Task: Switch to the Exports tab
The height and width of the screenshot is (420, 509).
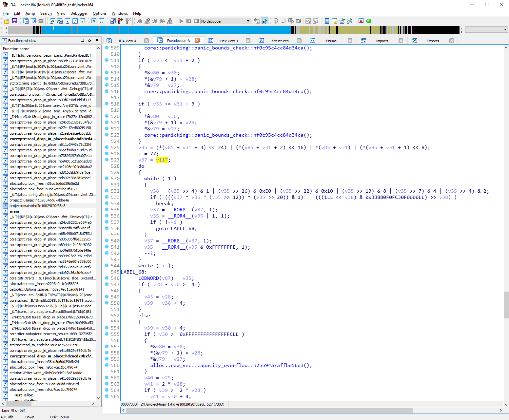Action: 433,41
